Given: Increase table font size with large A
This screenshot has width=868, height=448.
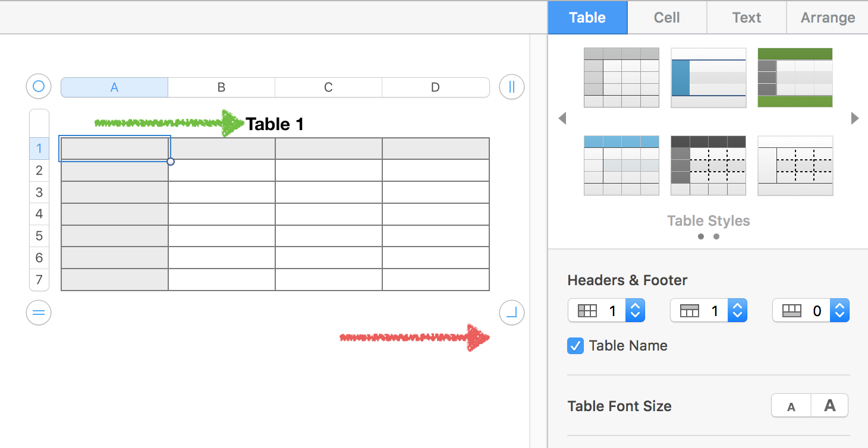Looking at the screenshot, I should click(829, 406).
